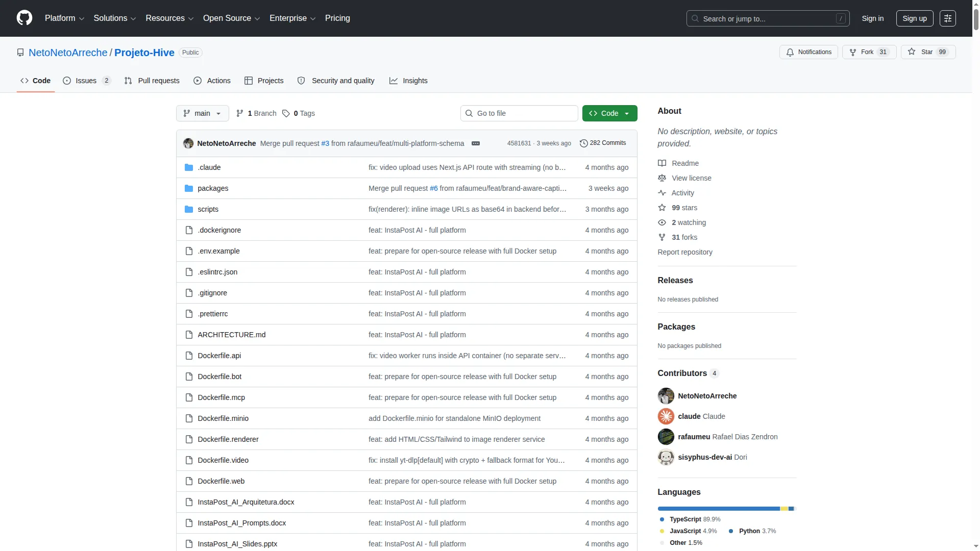Screen dimensions: 980x551
Task: Expand the Resources menu
Action: click(169, 18)
